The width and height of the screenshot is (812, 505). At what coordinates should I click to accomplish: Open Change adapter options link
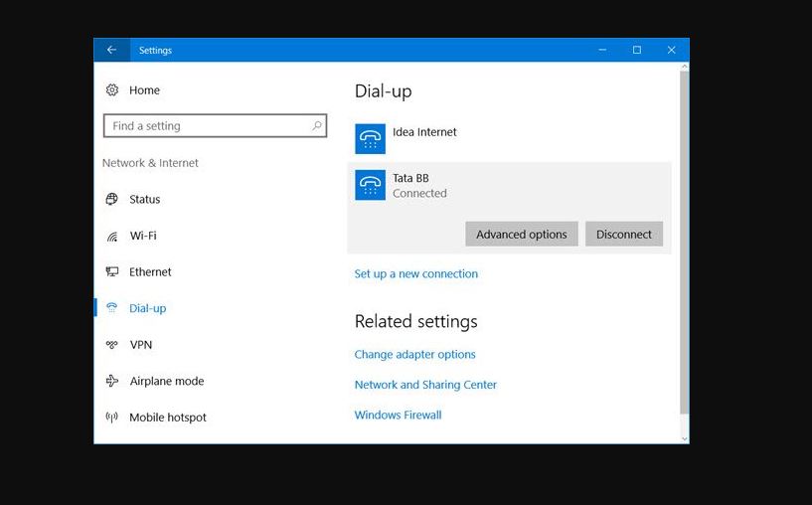tap(414, 354)
